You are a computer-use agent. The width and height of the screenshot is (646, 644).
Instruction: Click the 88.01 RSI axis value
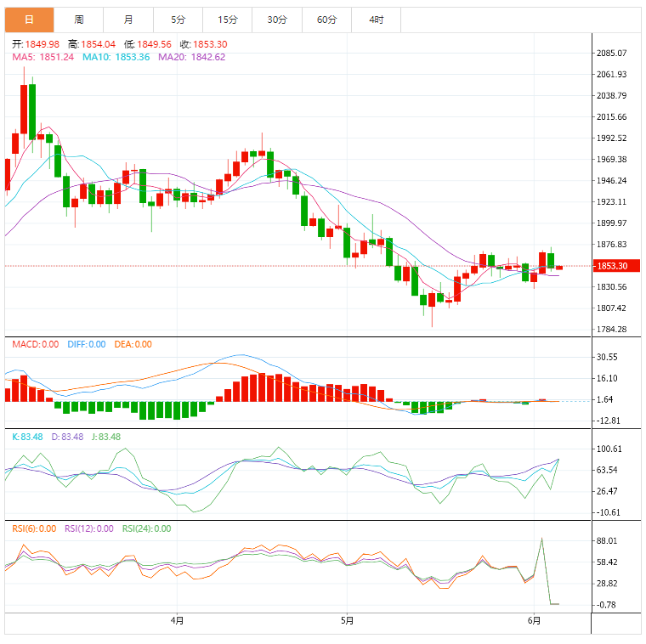[x=607, y=541]
